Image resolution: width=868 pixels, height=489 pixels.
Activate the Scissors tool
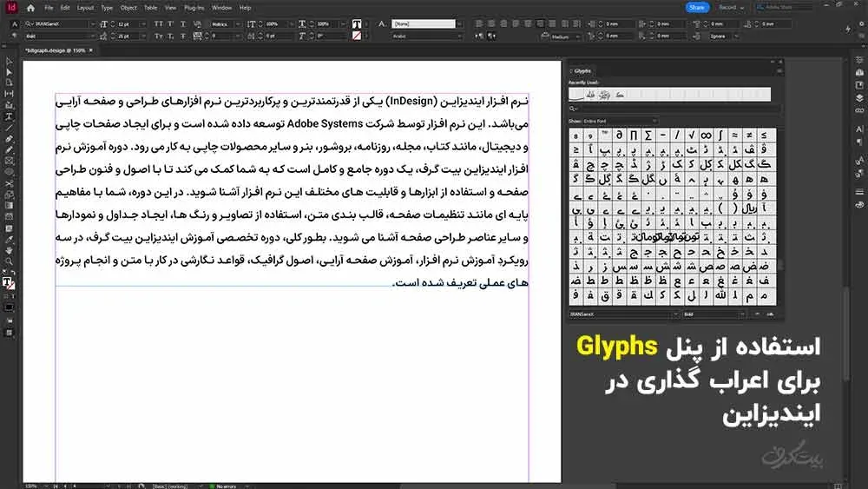click(9, 183)
